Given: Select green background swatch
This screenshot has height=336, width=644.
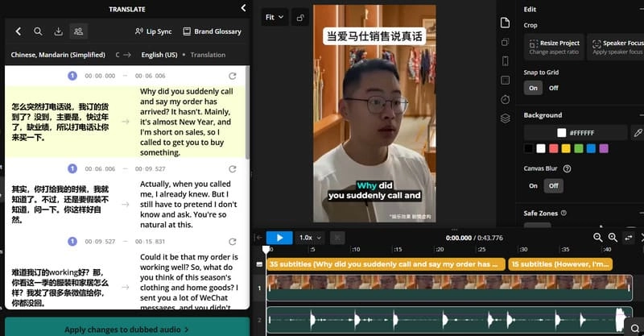Looking at the screenshot, I should [x=579, y=148].
